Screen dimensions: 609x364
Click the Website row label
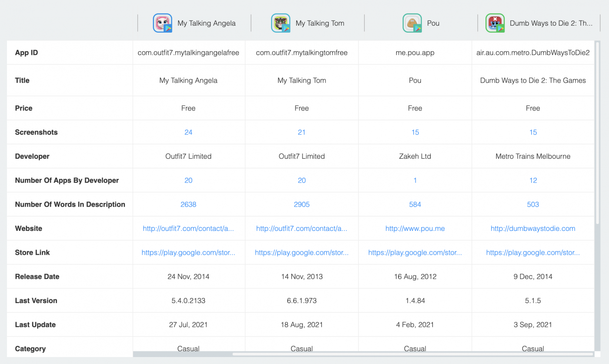tap(29, 228)
